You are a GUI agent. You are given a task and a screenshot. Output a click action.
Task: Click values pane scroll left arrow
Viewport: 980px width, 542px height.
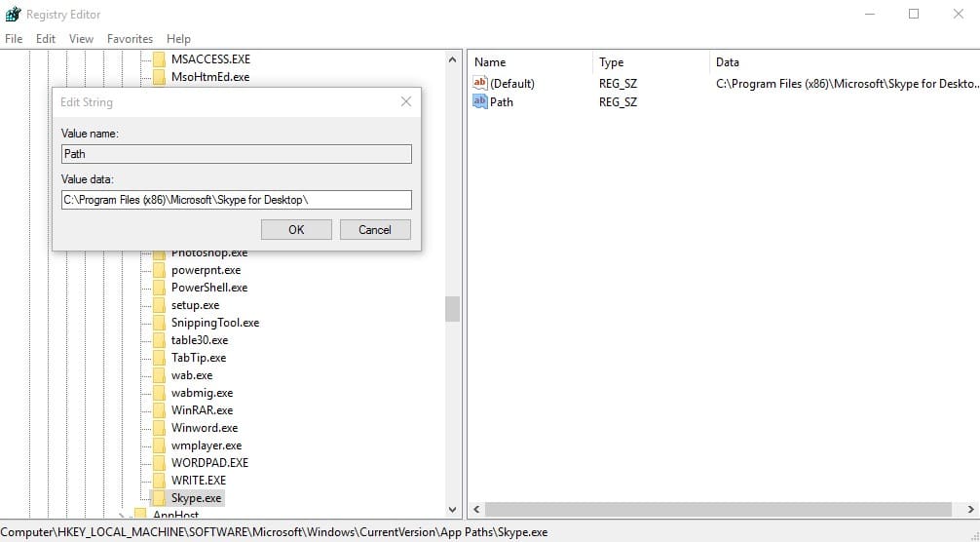pyautogui.click(x=475, y=510)
